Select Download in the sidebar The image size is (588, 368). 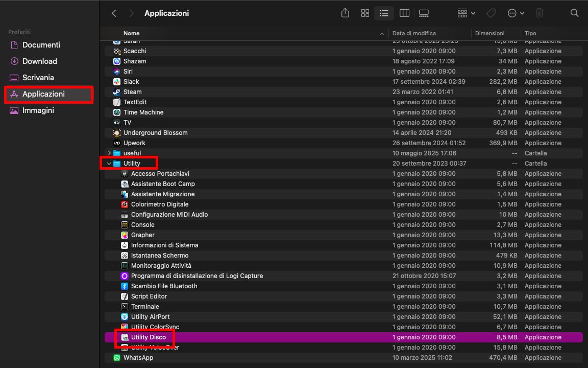[x=41, y=61]
